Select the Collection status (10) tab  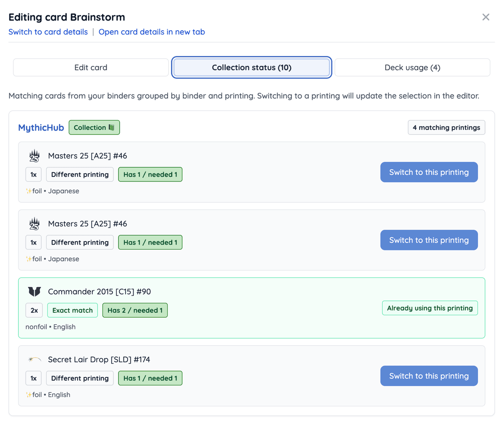coord(252,68)
